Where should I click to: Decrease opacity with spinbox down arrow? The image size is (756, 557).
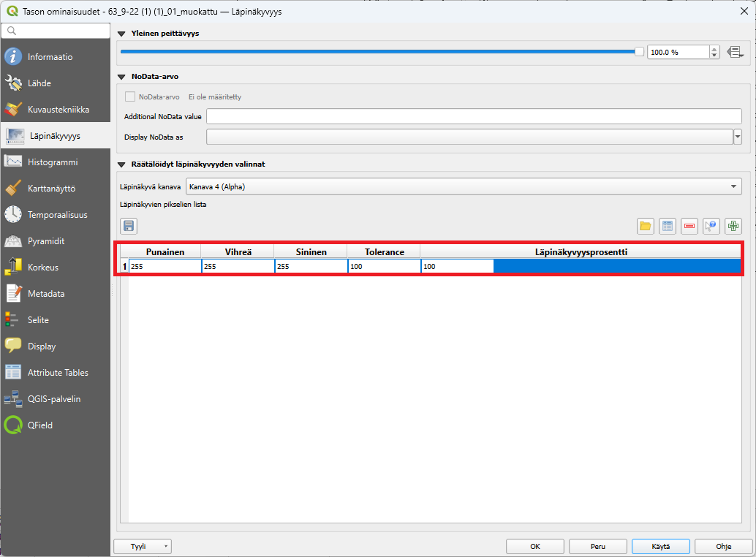(x=714, y=55)
